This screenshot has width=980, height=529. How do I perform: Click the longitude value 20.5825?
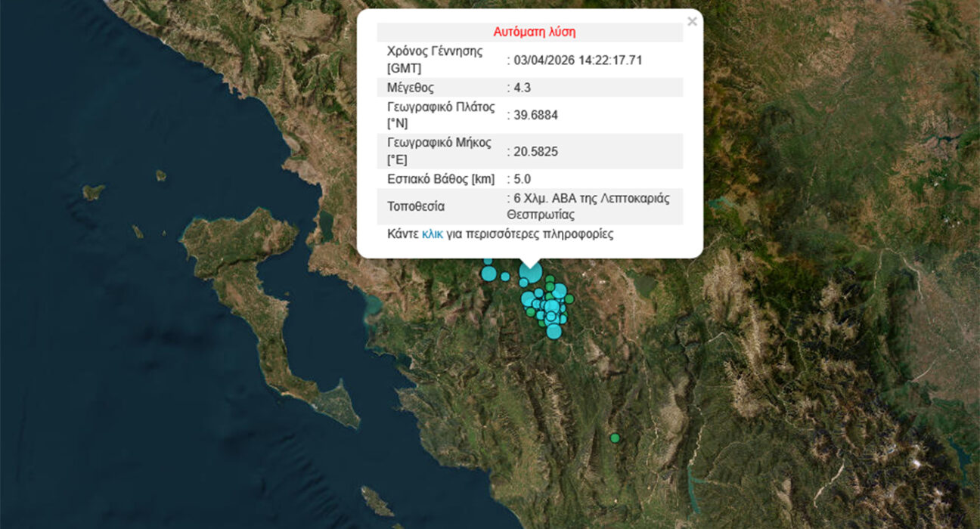pyautogui.click(x=535, y=151)
